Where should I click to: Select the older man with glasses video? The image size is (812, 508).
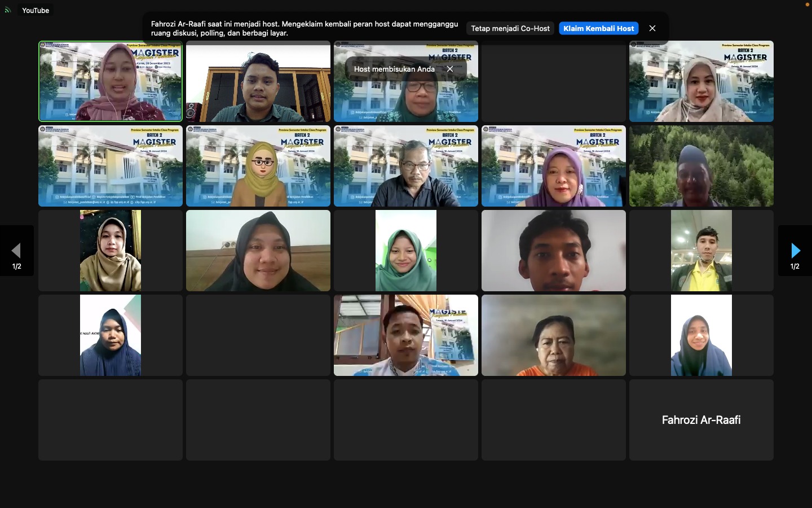pyautogui.click(x=406, y=166)
